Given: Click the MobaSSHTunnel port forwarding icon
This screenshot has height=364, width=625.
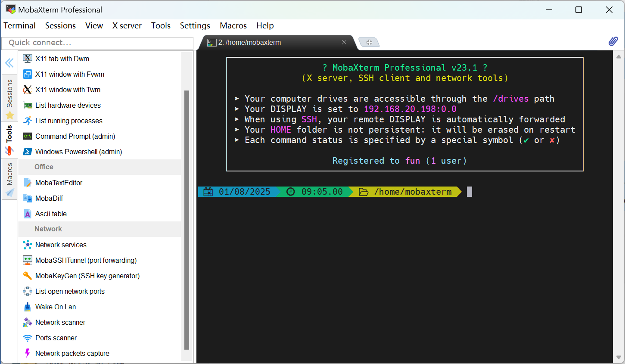Looking at the screenshot, I should point(28,260).
